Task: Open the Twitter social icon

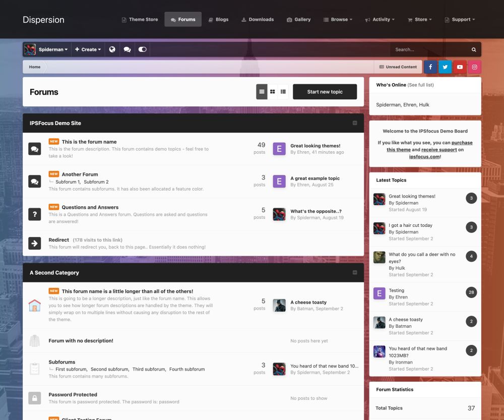Action: 445,67
